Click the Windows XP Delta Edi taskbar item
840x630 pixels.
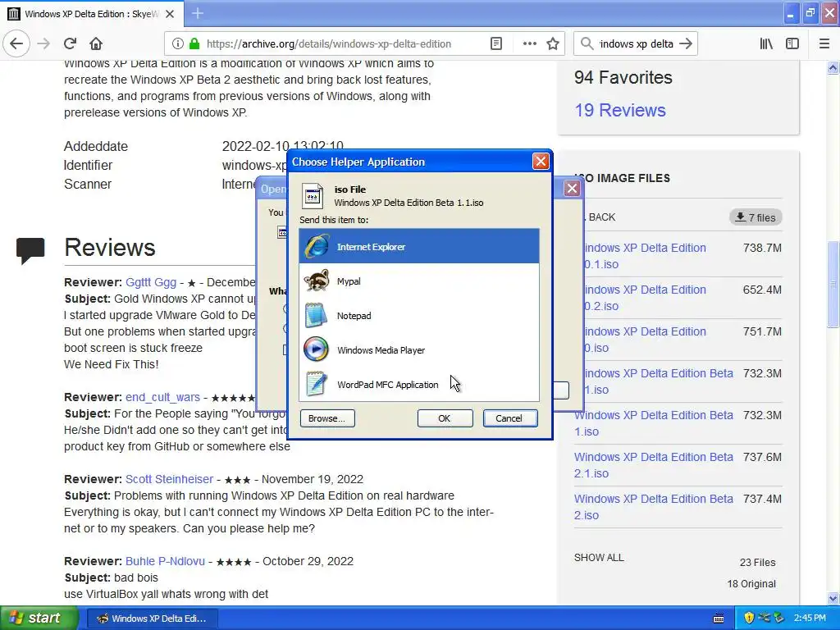[x=153, y=619]
